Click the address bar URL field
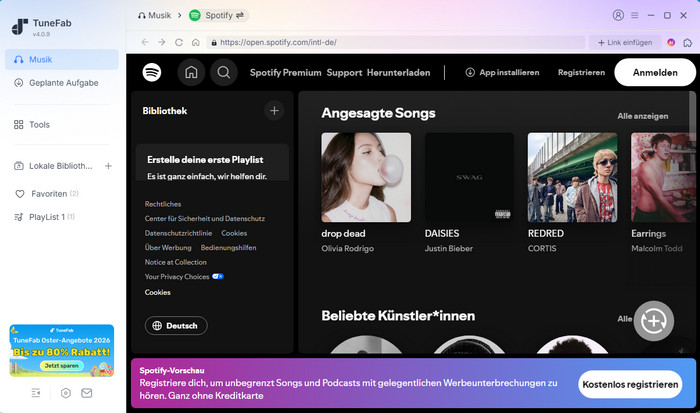 pyautogui.click(x=396, y=42)
